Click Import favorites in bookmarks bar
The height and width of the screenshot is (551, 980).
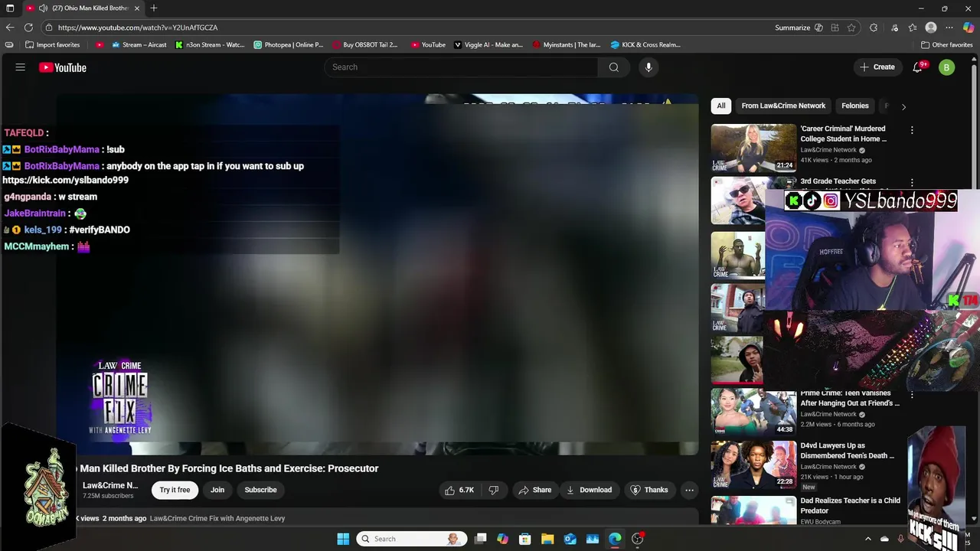pos(52,45)
